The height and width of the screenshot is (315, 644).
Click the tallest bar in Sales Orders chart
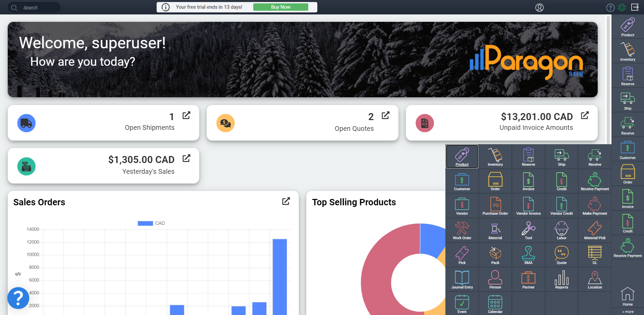click(280, 277)
